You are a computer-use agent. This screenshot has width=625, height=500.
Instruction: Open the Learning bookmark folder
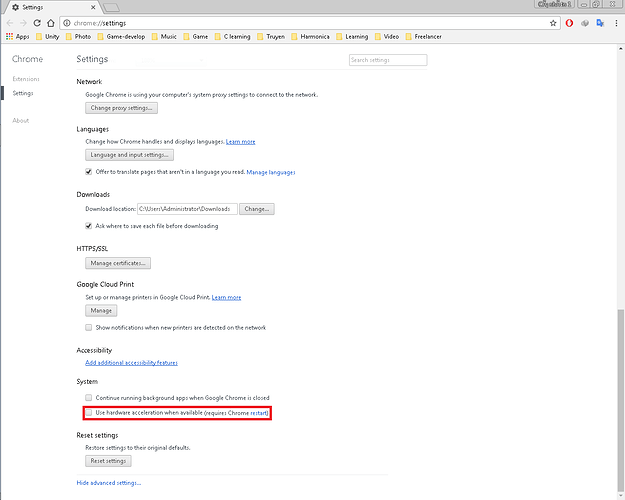[352, 37]
